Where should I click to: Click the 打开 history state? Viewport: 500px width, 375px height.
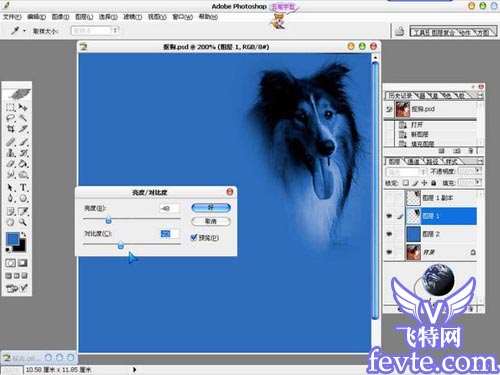coord(417,125)
